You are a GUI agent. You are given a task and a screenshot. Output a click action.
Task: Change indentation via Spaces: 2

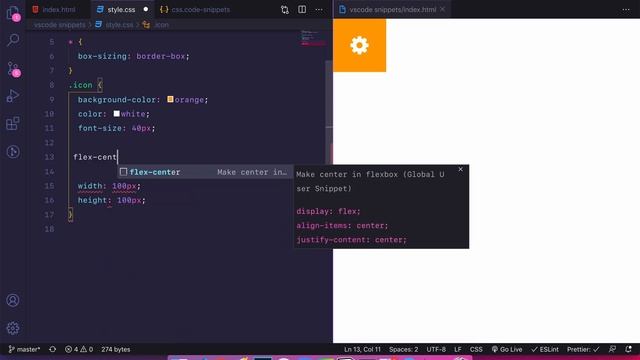click(403, 349)
